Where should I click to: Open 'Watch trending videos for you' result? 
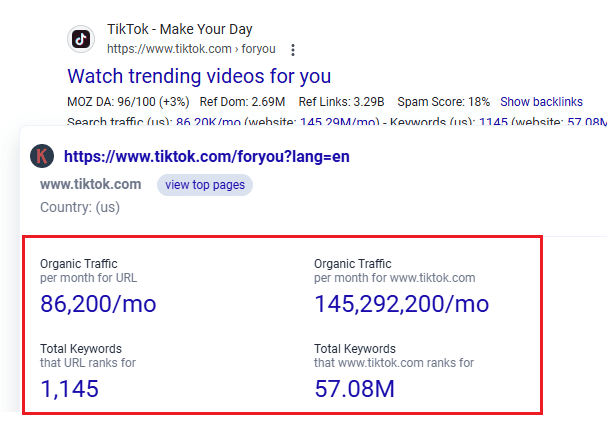click(x=199, y=76)
